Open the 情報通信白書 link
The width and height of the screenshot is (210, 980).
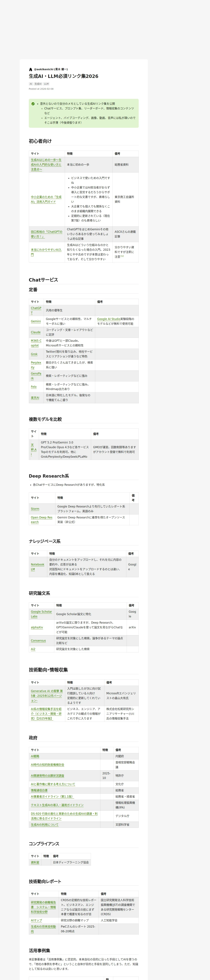pos(39,791)
